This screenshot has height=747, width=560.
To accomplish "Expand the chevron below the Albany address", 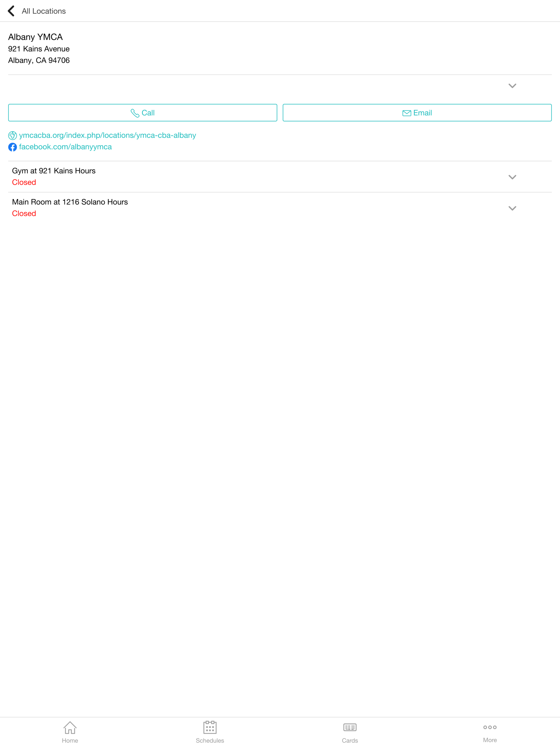I will tap(512, 86).
